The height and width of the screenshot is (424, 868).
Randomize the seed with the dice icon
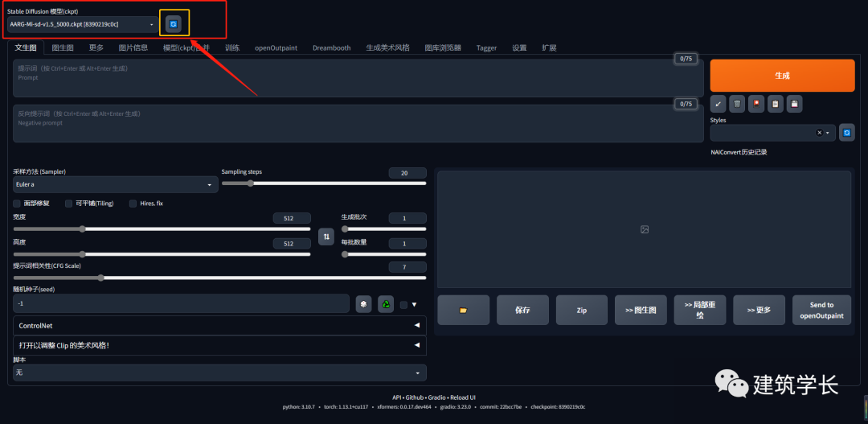(364, 304)
